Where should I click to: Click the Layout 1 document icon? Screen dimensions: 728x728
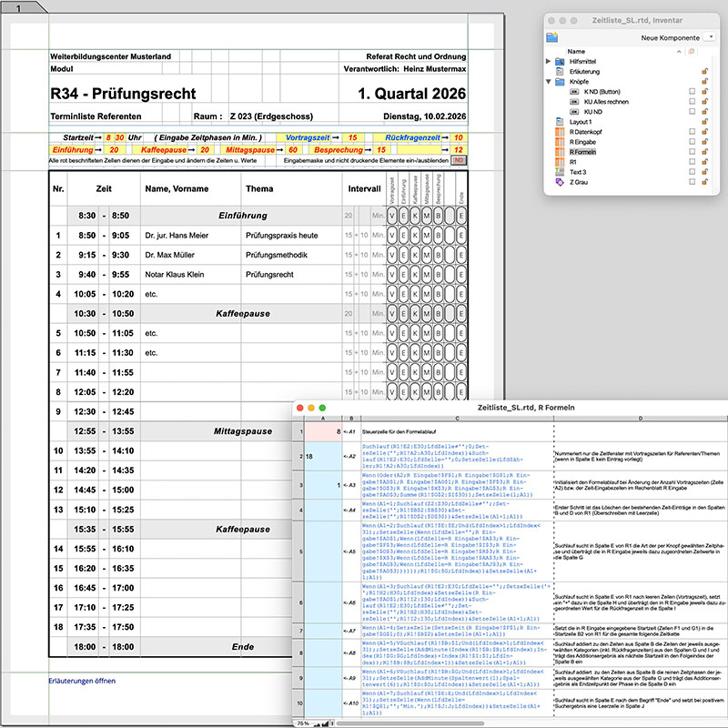point(560,122)
